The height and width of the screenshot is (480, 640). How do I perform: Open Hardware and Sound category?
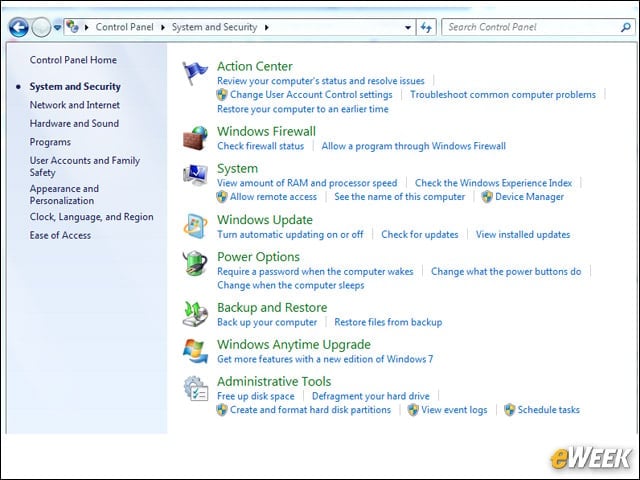click(74, 123)
